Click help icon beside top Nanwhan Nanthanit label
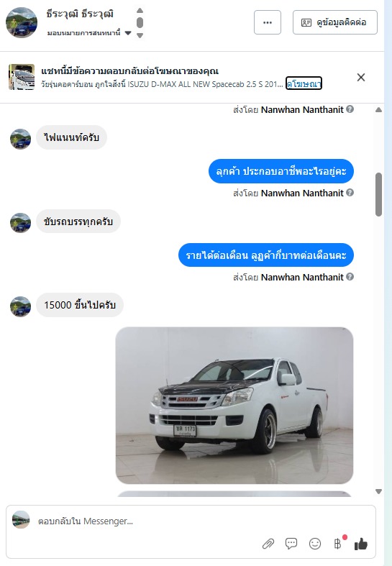This screenshot has width=392, height=566. coord(350,109)
